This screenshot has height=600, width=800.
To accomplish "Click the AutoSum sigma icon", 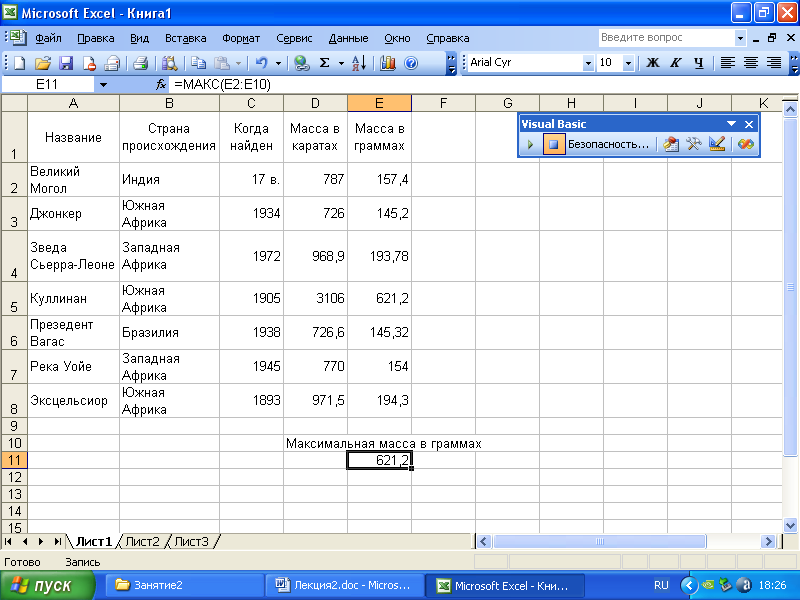I will click(324, 63).
